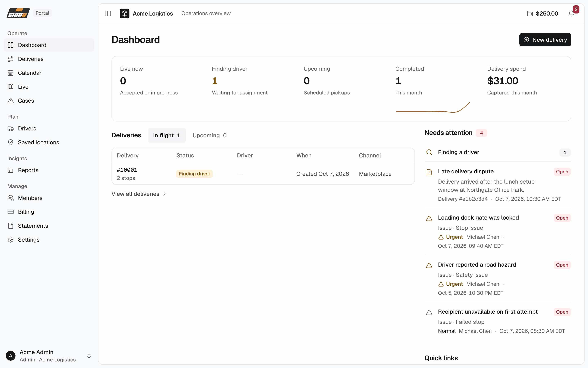Click the Delivery spend $31.00 value
Screen dimensions: 588x368
point(502,81)
